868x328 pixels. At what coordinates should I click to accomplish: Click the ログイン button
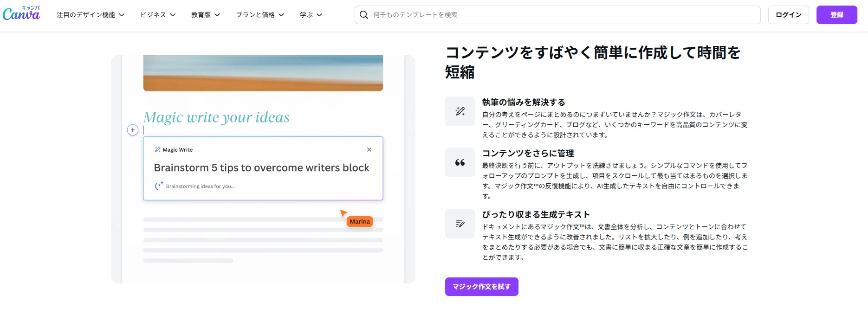pos(789,15)
